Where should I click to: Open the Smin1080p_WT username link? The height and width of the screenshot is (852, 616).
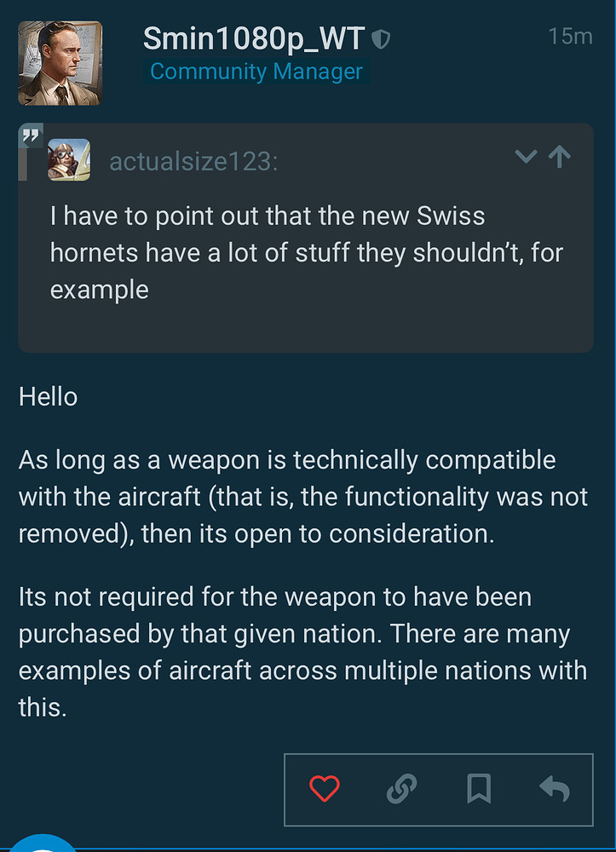(253, 38)
